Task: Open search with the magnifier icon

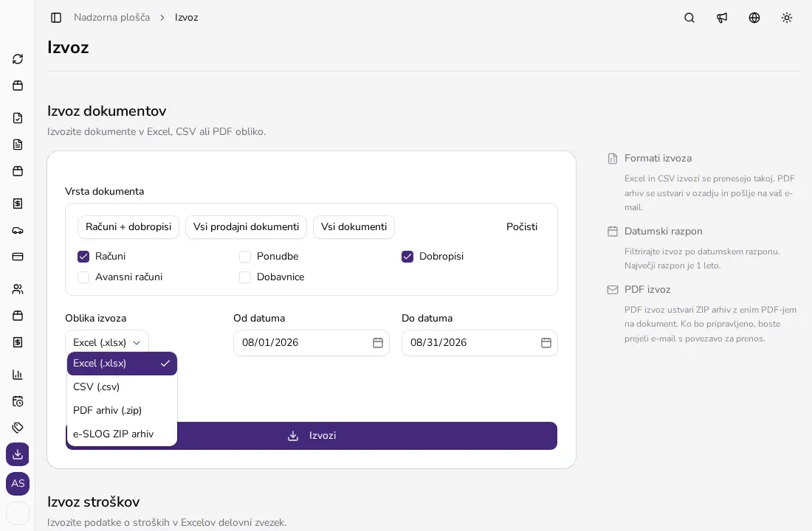Action: tap(689, 18)
